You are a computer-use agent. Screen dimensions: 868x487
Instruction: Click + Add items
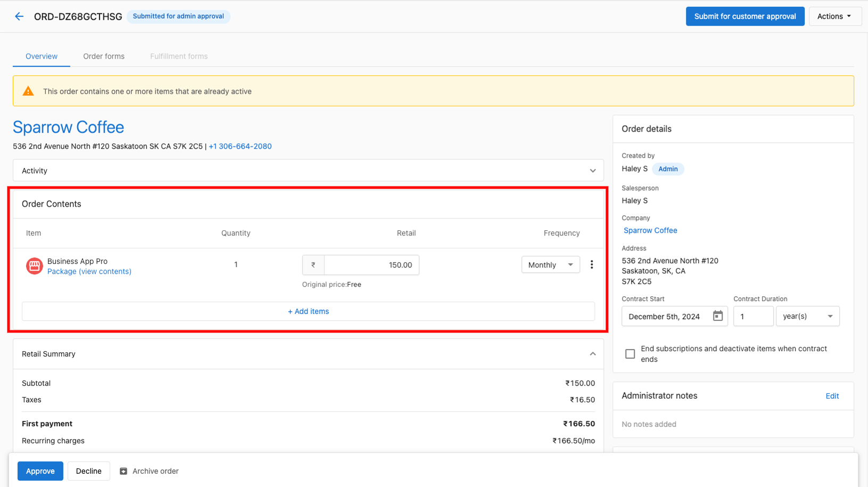tap(308, 311)
